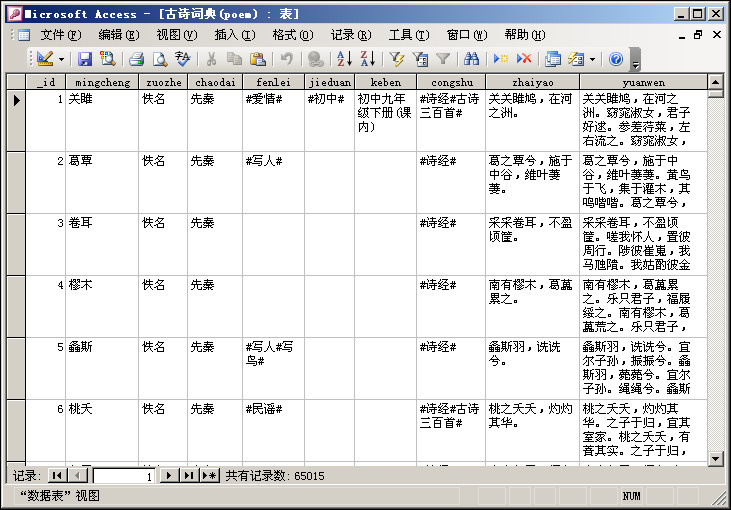Open Access Help question mark icon
731x510 pixels.
click(x=615, y=59)
